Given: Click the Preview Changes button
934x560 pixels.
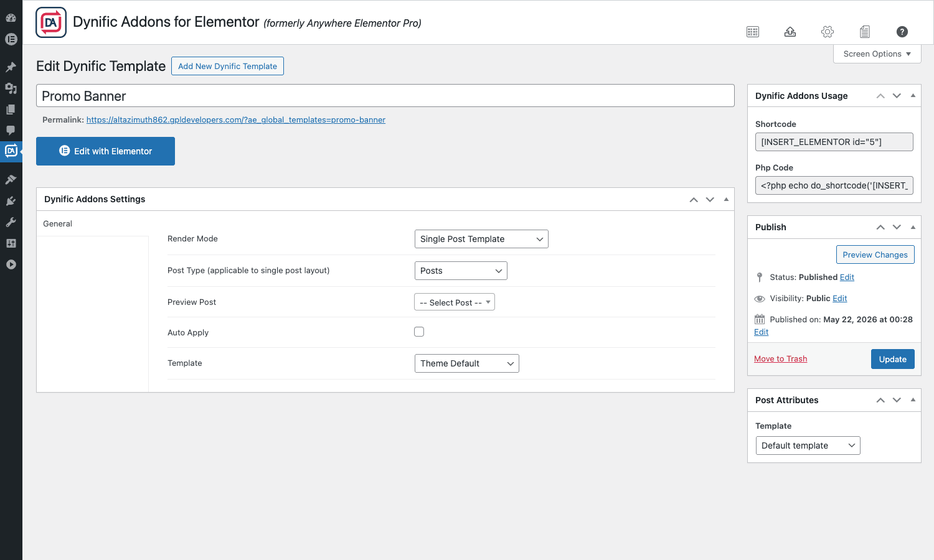Looking at the screenshot, I should tap(875, 254).
